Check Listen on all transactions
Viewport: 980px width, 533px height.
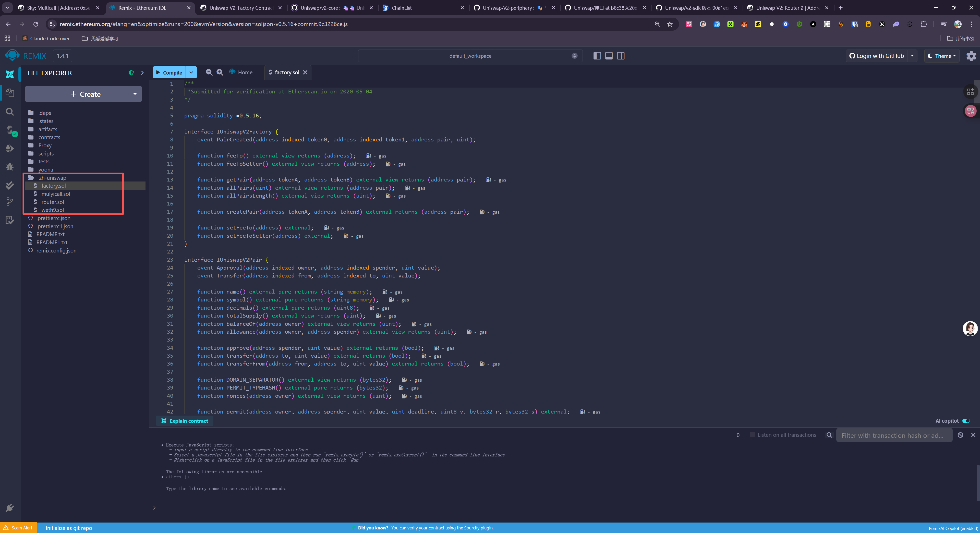tap(752, 435)
